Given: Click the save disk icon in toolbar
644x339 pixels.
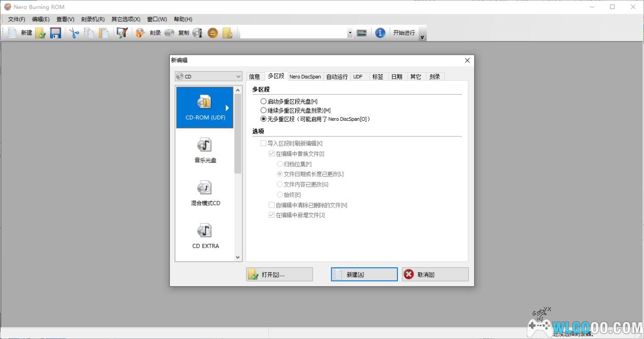Looking at the screenshot, I should 56,33.
